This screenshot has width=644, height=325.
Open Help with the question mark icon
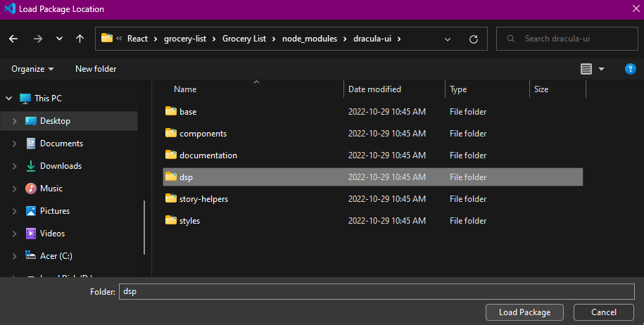pos(631,69)
